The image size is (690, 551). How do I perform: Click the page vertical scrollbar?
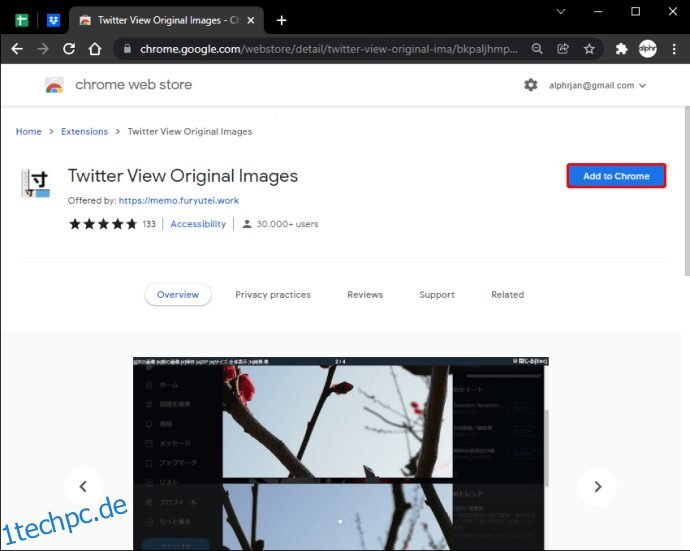(687, 191)
